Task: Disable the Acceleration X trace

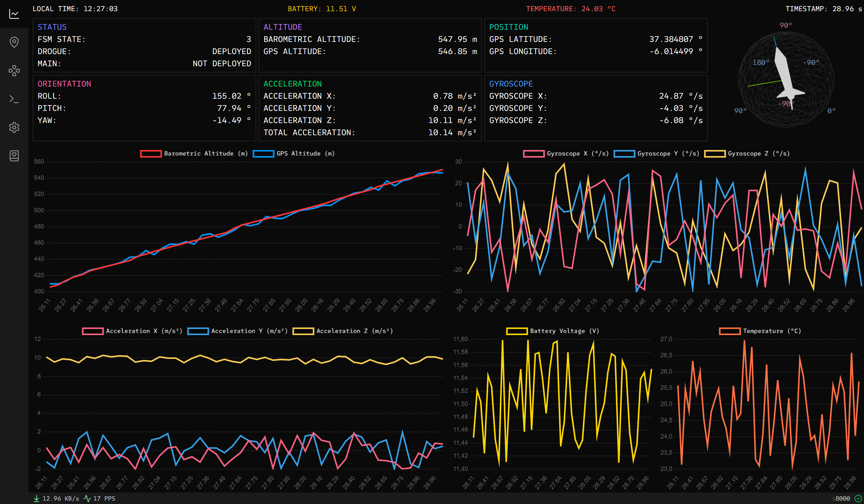Action: click(x=133, y=331)
